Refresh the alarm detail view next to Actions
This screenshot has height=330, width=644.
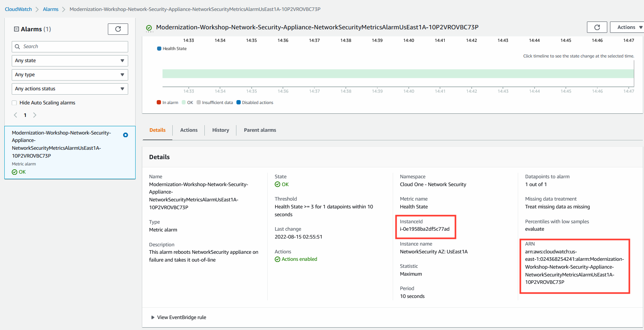597,27
